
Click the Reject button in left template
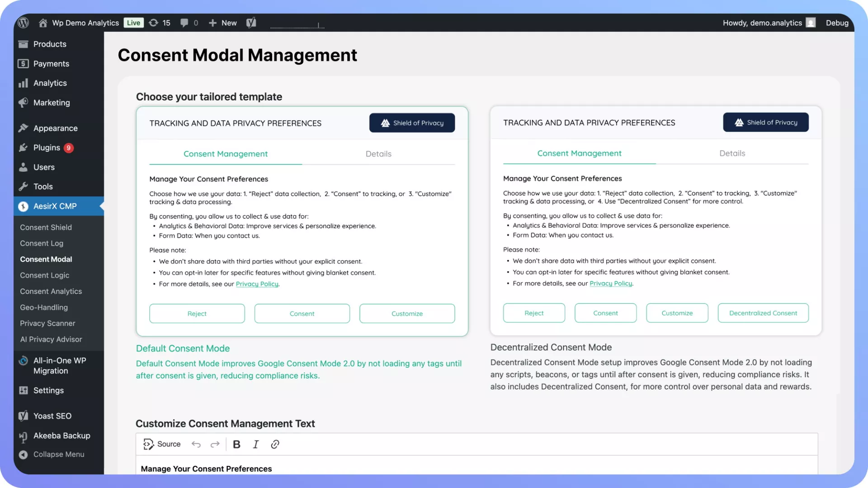[x=197, y=314]
